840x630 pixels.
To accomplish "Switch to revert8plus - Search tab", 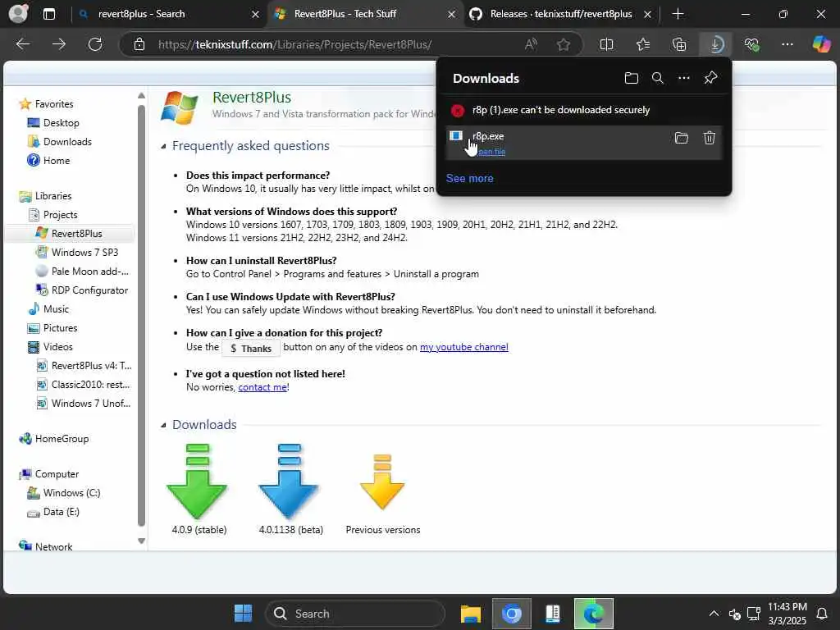I will point(141,14).
